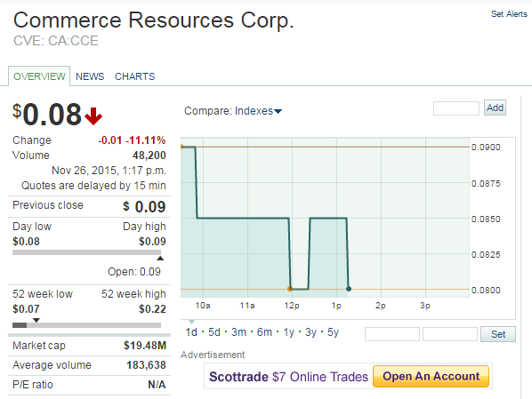Viewport: 532px width, 399px height.
Task: Click the red down arrow price indicator
Action: click(93, 116)
